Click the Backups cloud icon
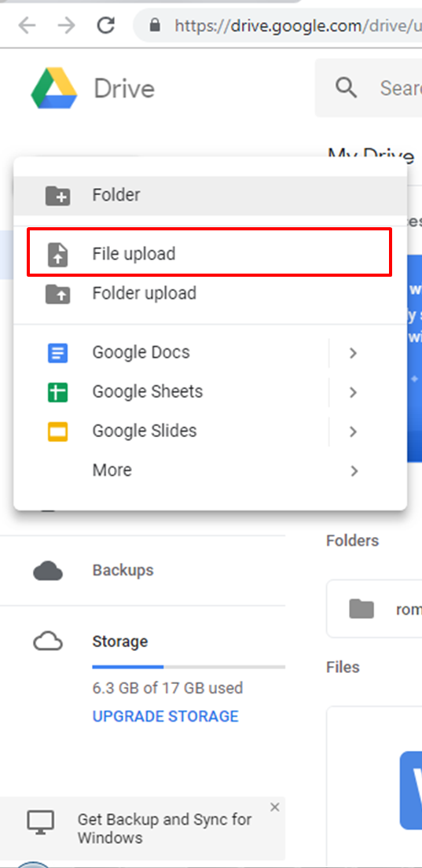This screenshot has height=868, width=422. click(48, 570)
